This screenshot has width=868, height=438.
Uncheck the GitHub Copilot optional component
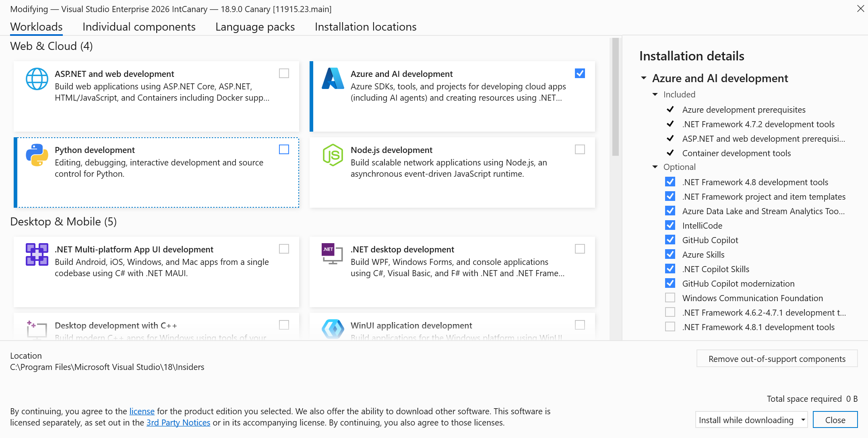[670, 240]
